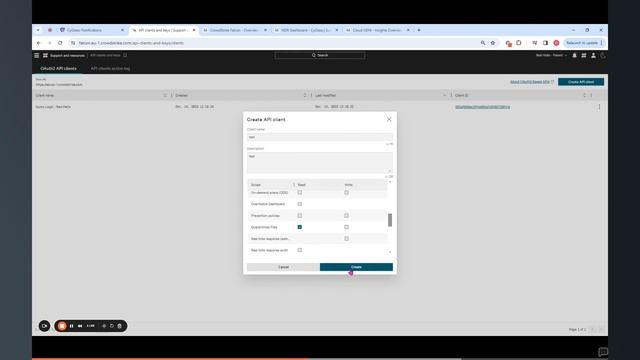640x360 pixels.
Task: Select the OAuth2 API clients tab
Action: (58, 69)
